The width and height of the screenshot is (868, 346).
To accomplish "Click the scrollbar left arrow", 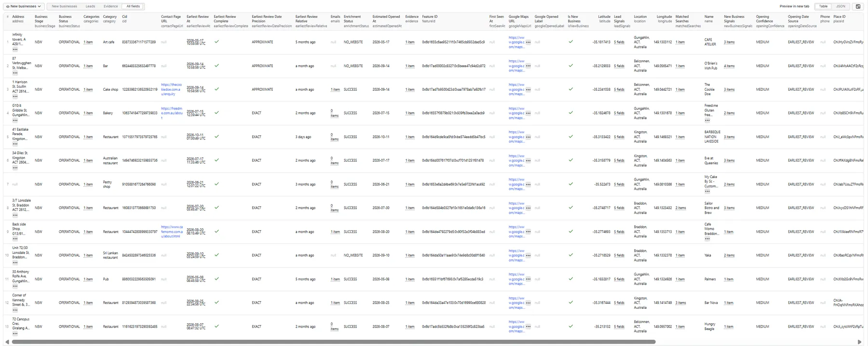I will [7, 342].
